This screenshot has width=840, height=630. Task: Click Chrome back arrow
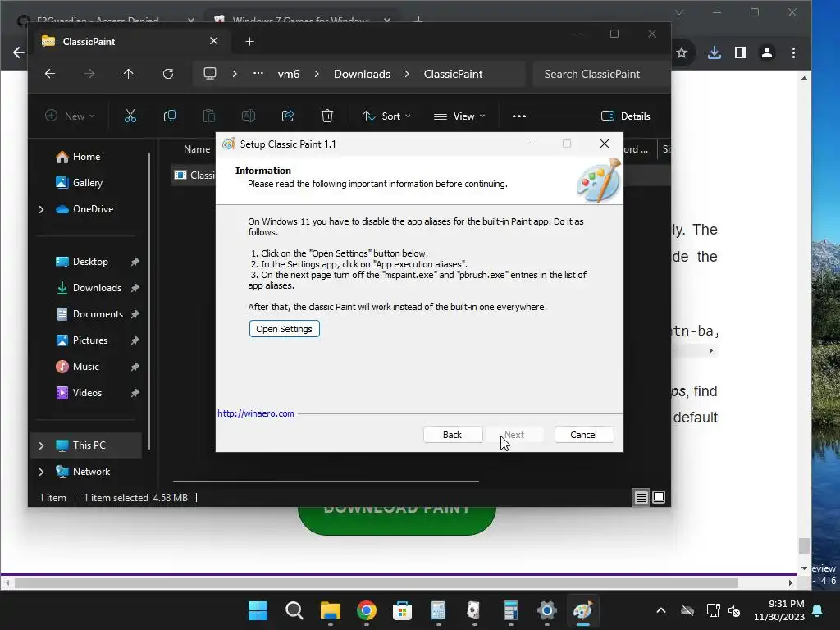coord(19,52)
